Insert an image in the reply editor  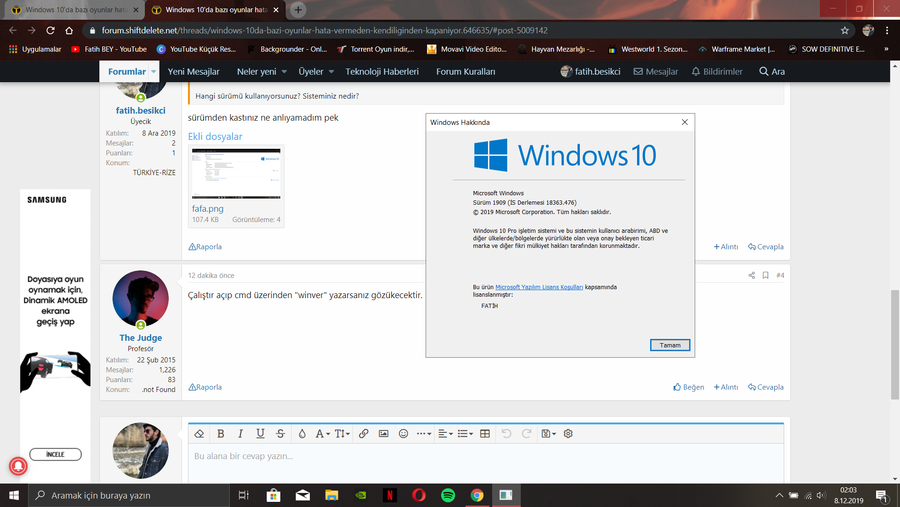tap(383, 434)
